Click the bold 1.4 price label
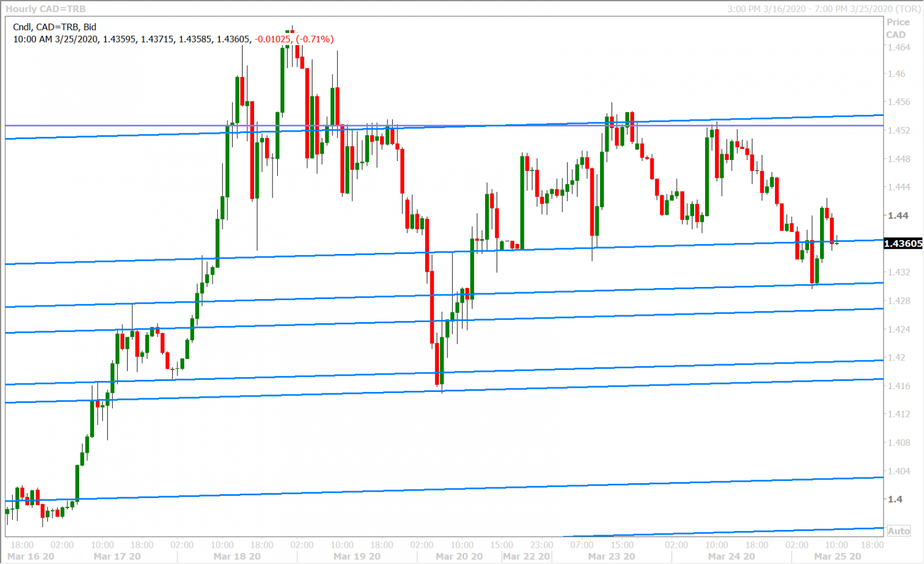The width and height of the screenshot is (924, 564). (895, 499)
